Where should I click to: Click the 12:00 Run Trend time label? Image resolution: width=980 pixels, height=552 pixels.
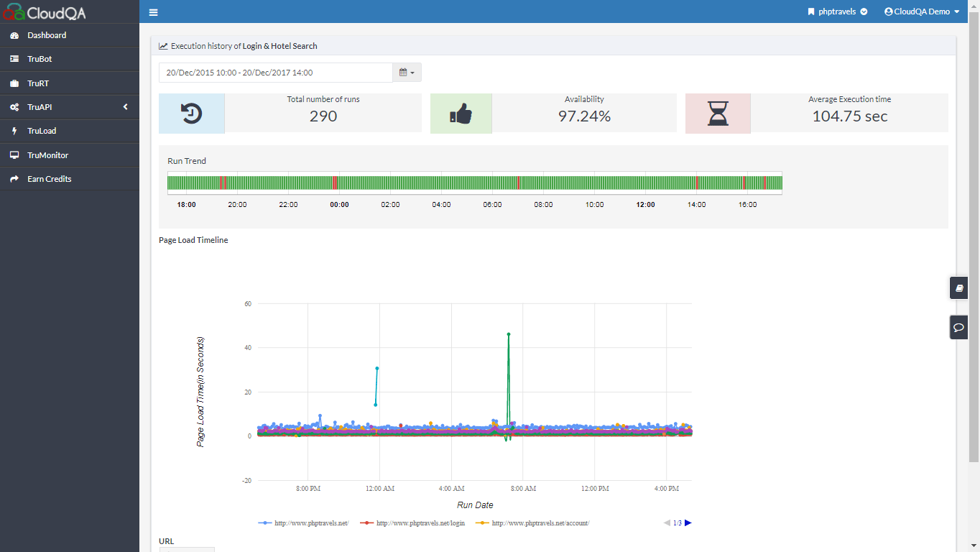coord(645,205)
